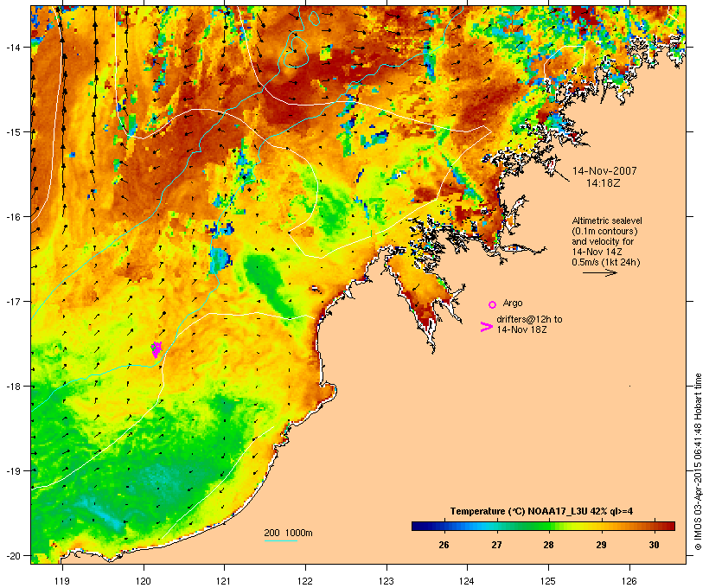
Task: Click the 126 longitude axis label
Action: (629, 581)
